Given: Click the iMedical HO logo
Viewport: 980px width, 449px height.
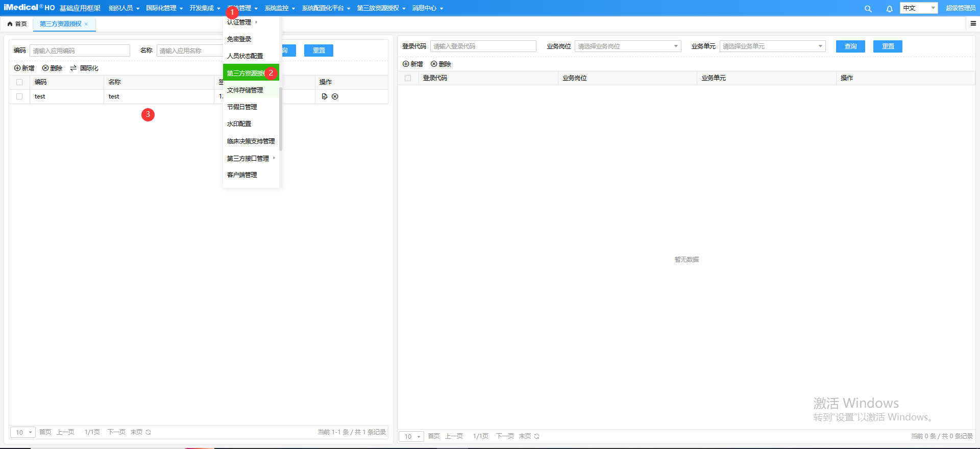Looking at the screenshot, I should (x=29, y=8).
